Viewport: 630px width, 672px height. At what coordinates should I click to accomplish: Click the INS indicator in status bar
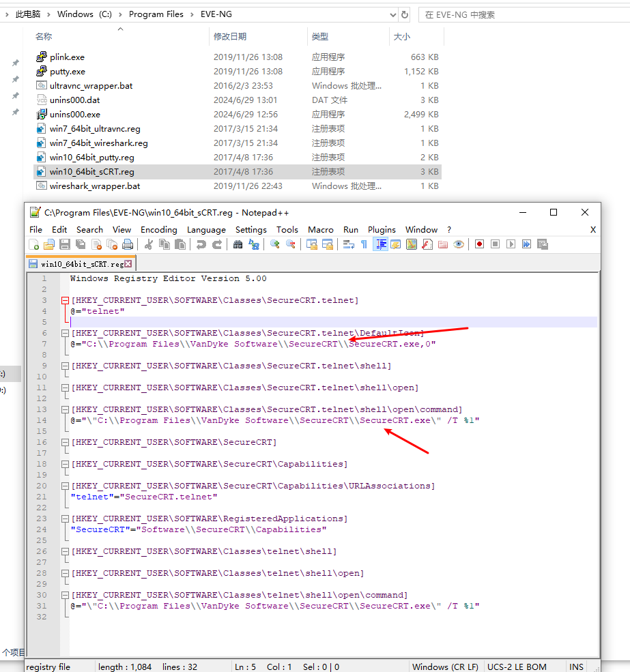coord(576,667)
